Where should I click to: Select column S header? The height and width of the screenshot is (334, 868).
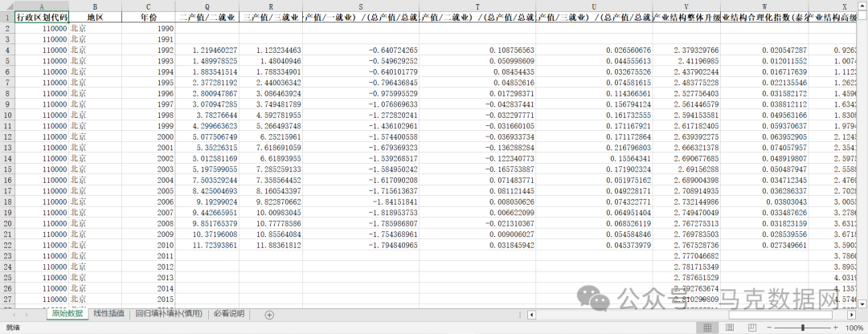point(361,6)
